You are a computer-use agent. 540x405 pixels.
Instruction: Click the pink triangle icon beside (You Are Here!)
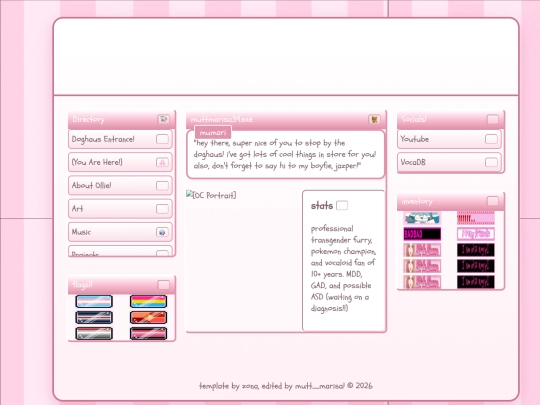pos(162,162)
